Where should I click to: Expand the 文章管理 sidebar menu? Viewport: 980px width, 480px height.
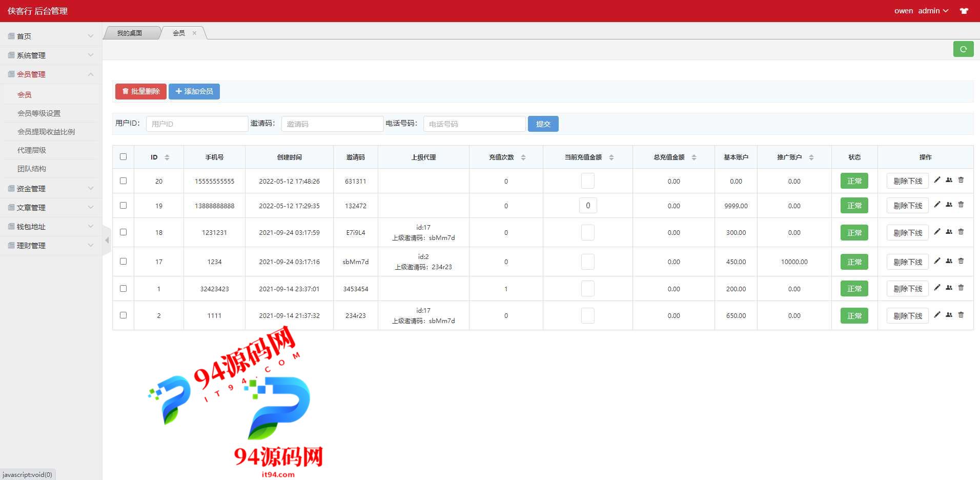51,208
